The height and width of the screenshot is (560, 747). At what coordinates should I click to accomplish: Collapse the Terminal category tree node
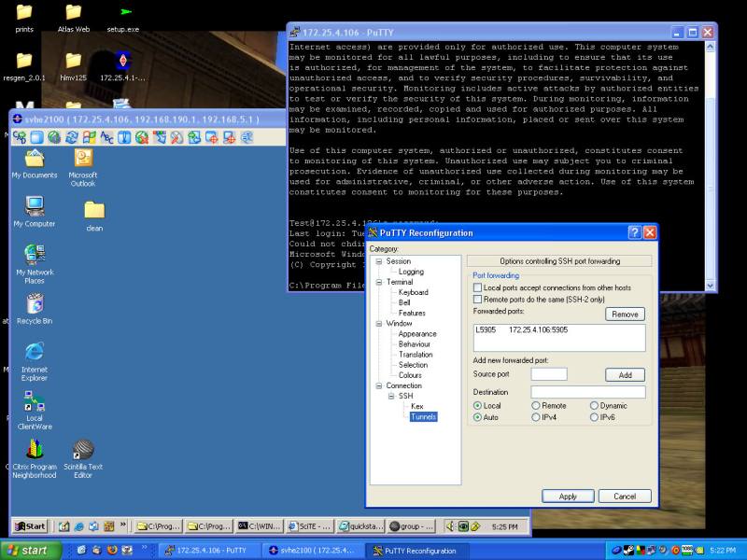pyautogui.click(x=379, y=282)
